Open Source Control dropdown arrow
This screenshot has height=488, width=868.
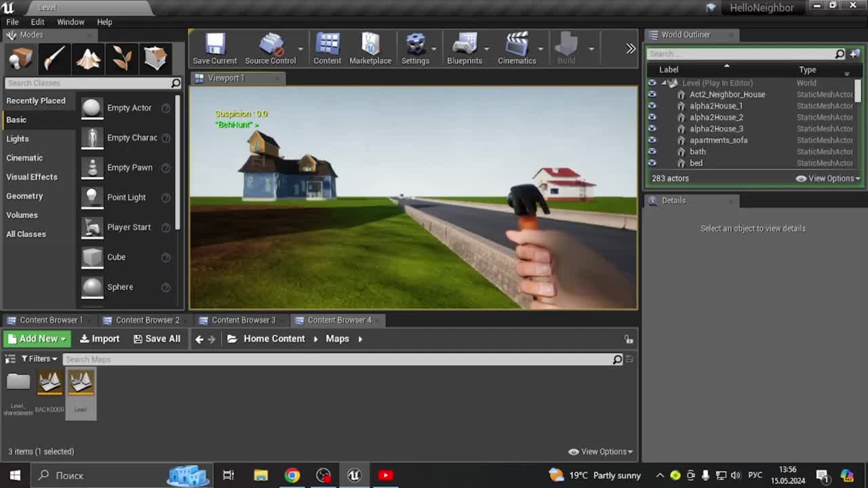pyautogui.click(x=300, y=49)
